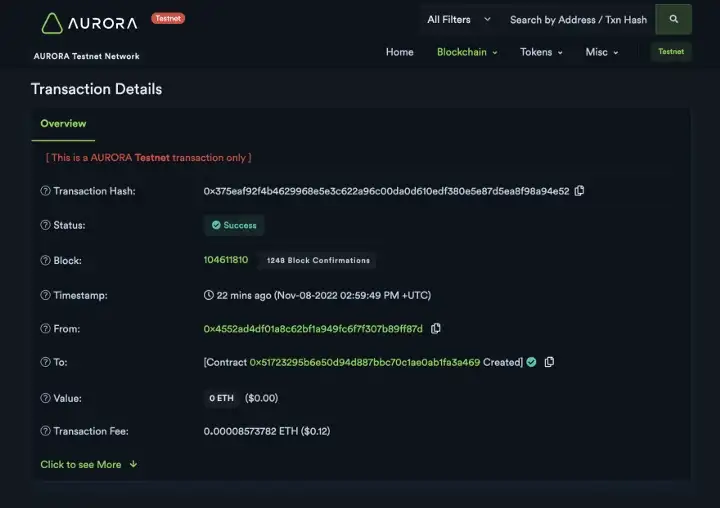Click help icon beside Timestamp
This screenshot has height=508, width=720.
pyautogui.click(x=45, y=295)
